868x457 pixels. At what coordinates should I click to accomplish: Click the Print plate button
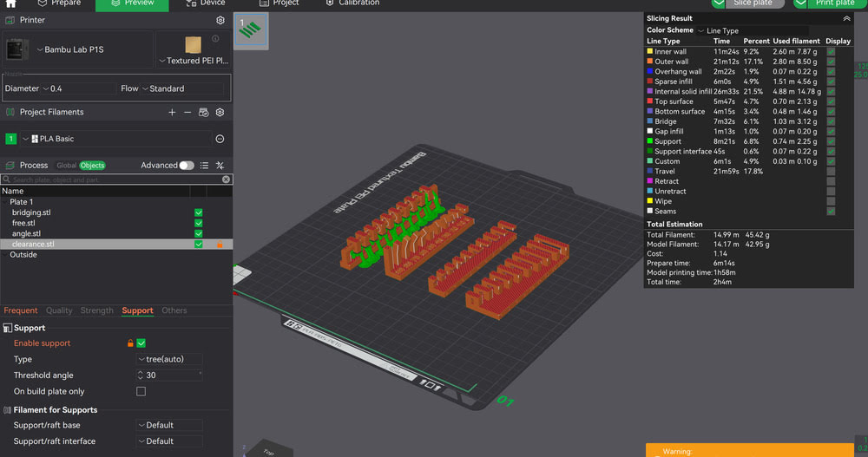click(x=828, y=3)
